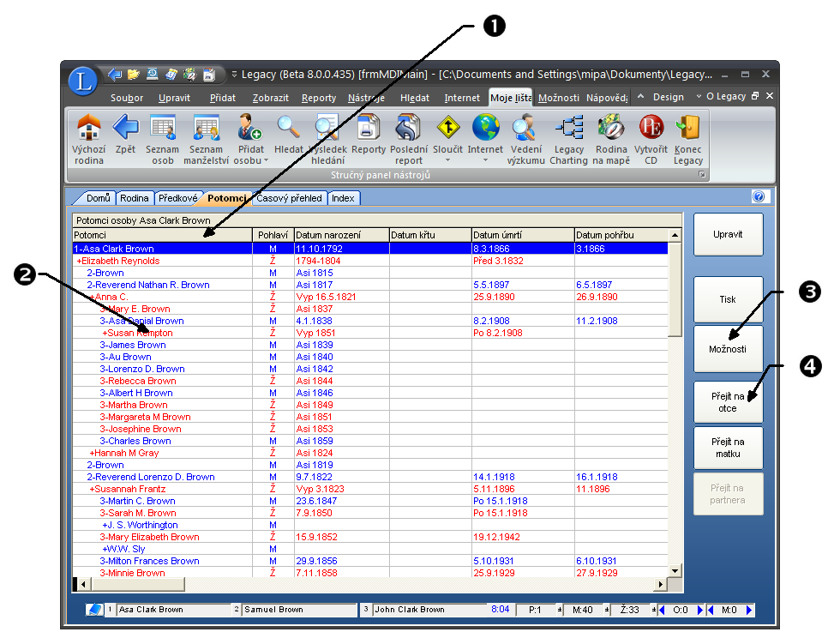Open Rodina na mapě map tool
Screen dimensions: 840x638
click(x=610, y=129)
